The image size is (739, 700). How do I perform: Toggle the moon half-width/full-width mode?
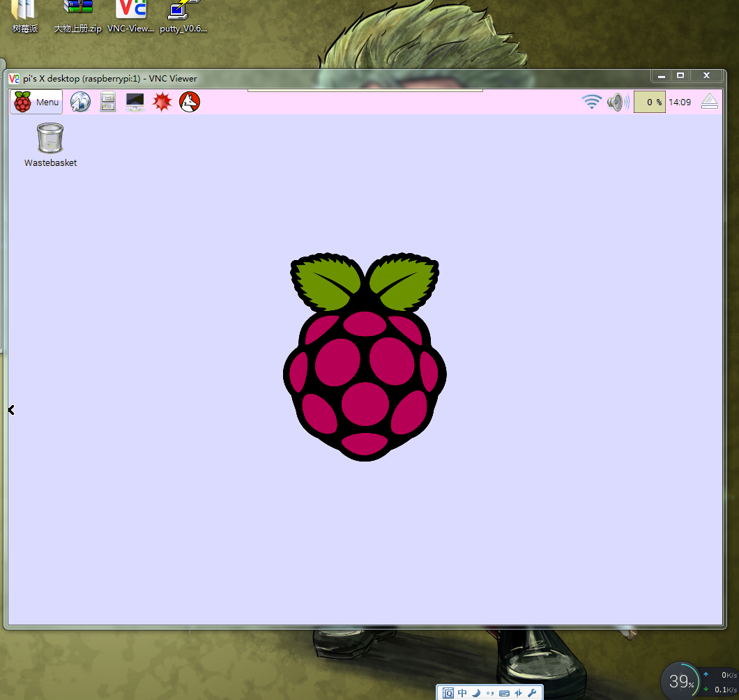pyautogui.click(x=476, y=693)
